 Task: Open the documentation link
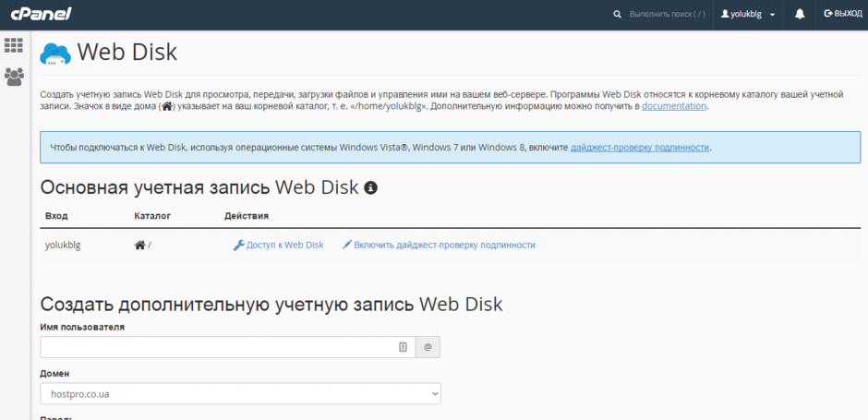pyautogui.click(x=674, y=106)
